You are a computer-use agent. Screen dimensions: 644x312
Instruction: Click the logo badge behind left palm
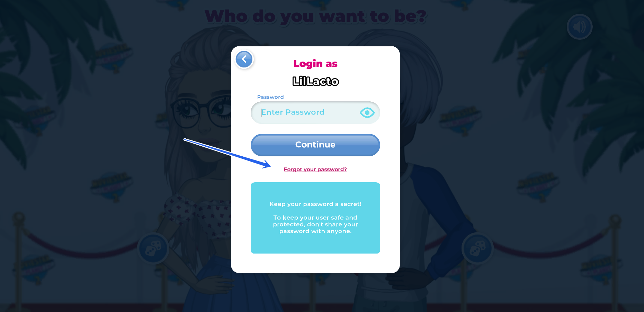(111, 56)
